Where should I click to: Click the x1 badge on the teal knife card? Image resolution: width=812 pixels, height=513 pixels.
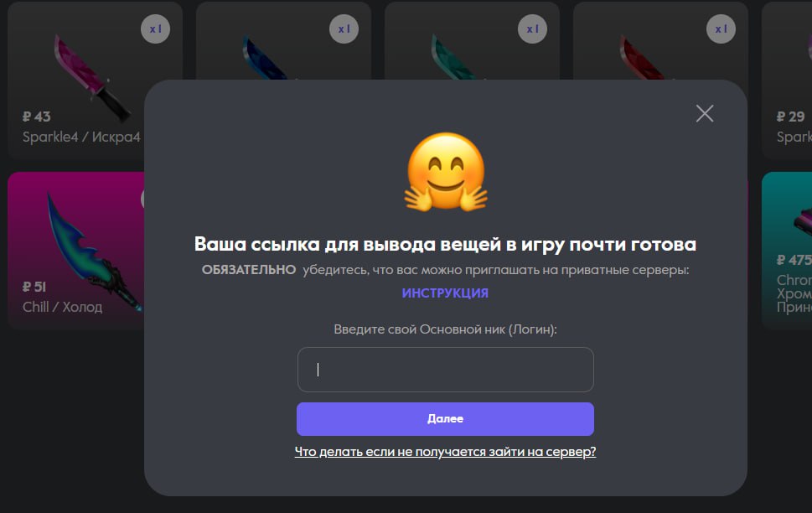(532, 29)
